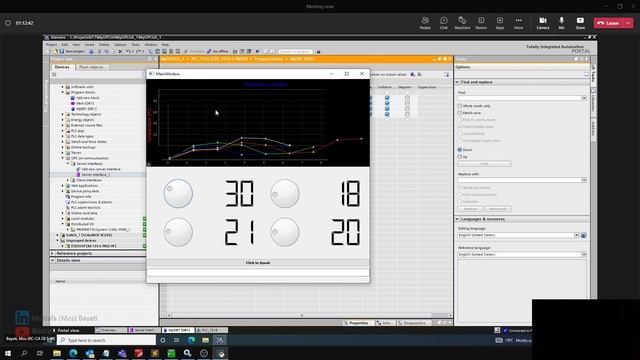Image resolution: width=640 pixels, height=360 pixels.
Task: Open the Teams Chat panel
Action: 444,23
